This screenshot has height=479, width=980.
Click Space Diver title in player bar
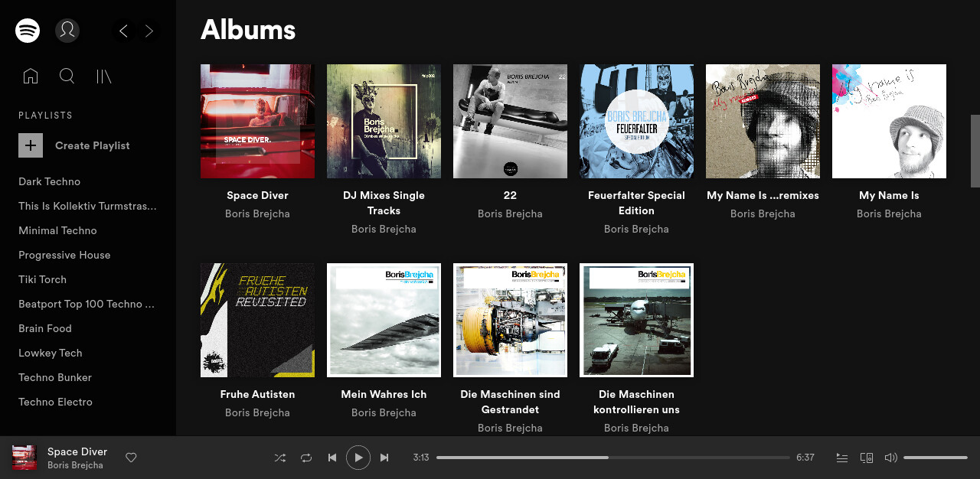77,451
